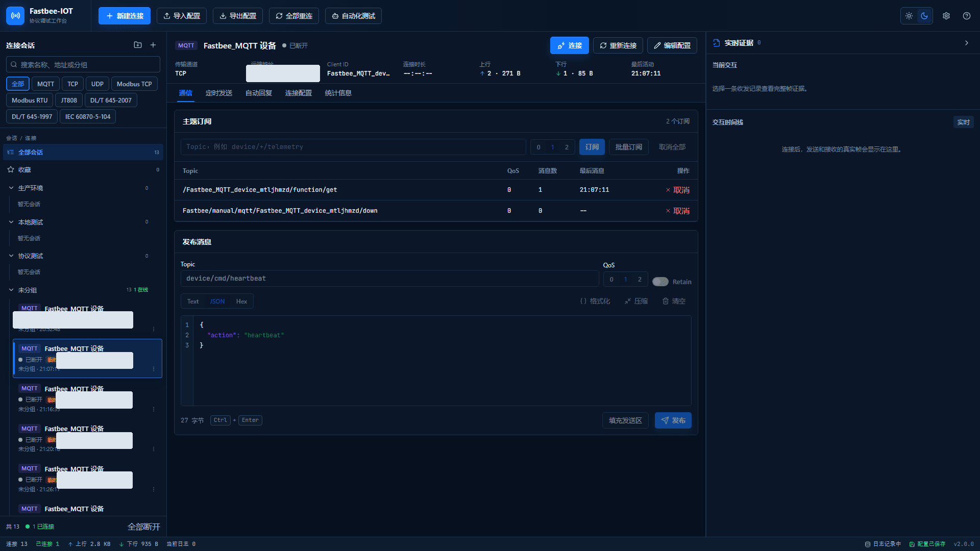980x551 pixels.
Task: Open more menu of selected MQTT session
Action: pos(154,369)
